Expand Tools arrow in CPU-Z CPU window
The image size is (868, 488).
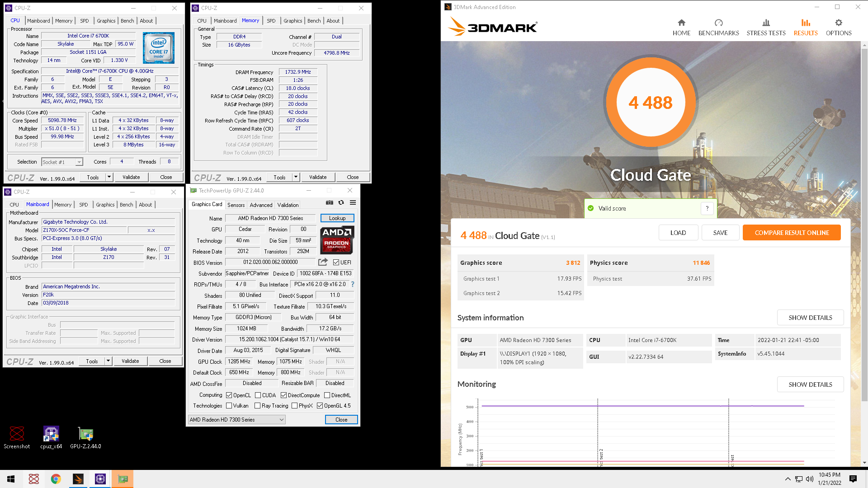coord(109,177)
